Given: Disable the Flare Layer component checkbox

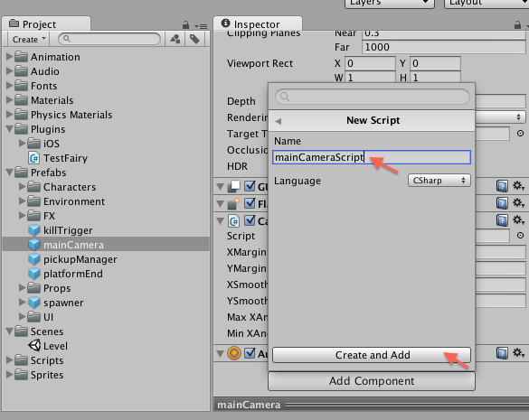Looking at the screenshot, I should 250,203.
